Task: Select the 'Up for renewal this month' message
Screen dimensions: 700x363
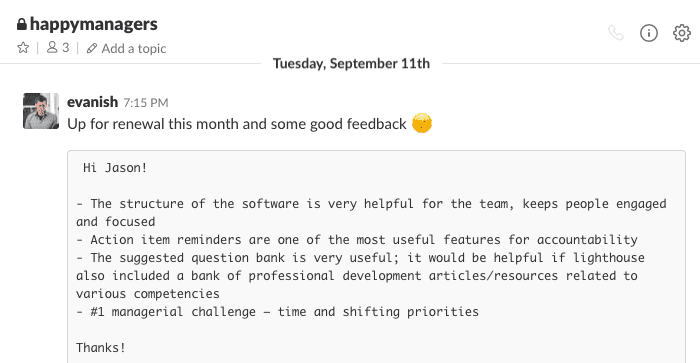Action: (237, 124)
